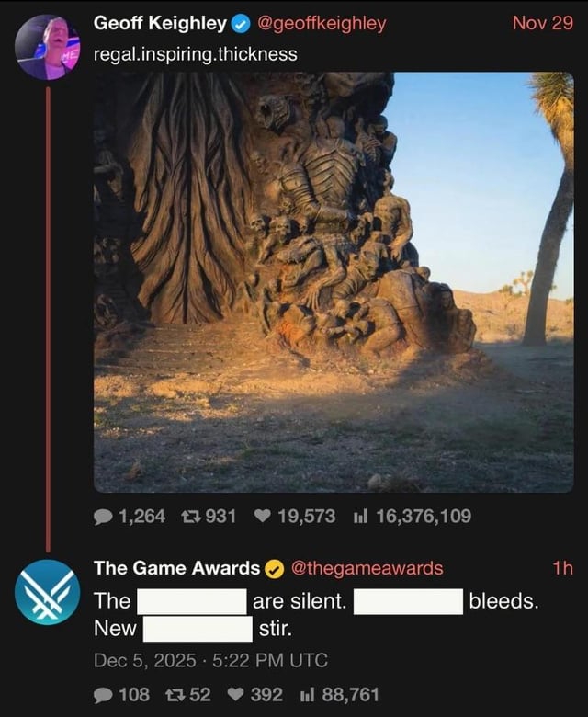Enlarge the desert statue photo

334,282
